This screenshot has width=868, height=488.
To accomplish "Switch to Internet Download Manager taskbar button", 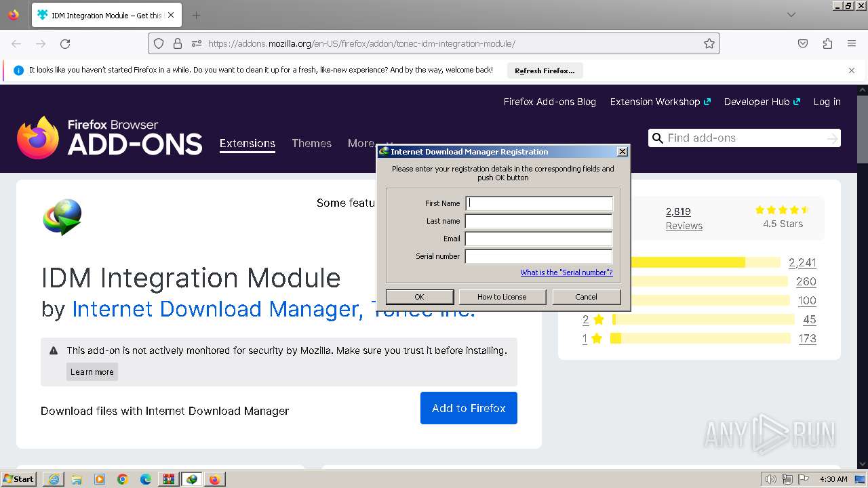I will (192, 479).
